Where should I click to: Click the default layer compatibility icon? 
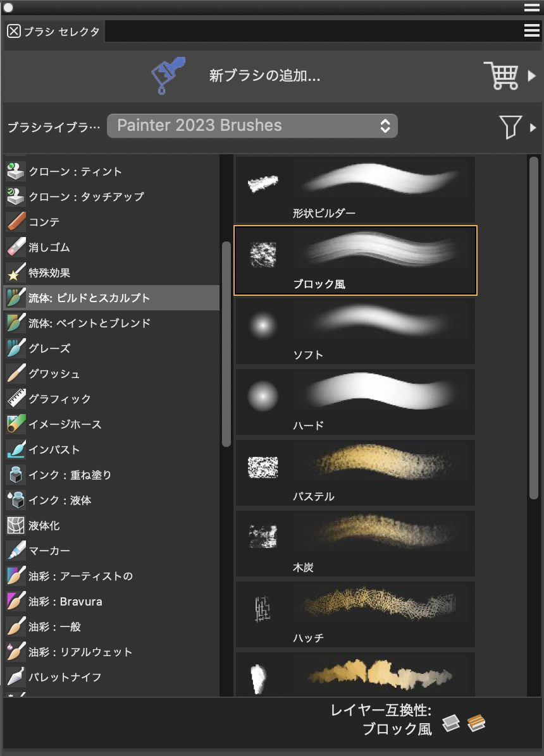[x=450, y=722]
